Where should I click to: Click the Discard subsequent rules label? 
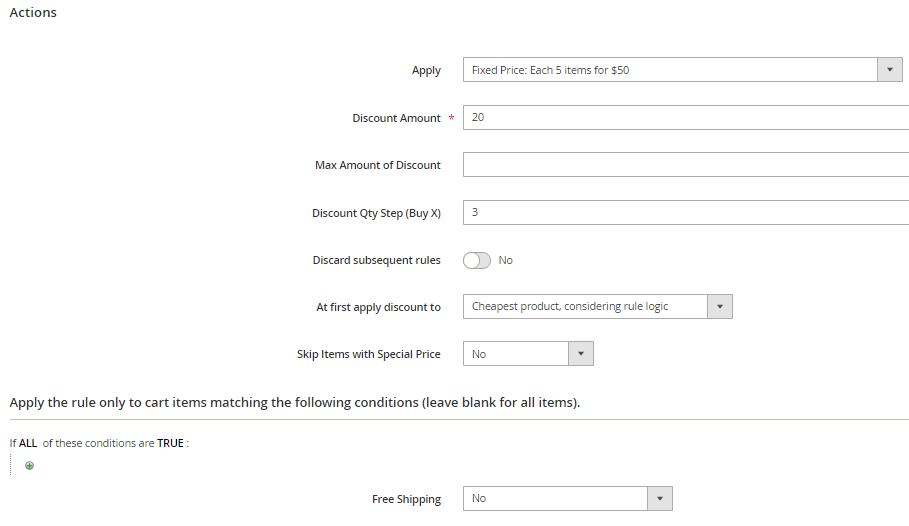[x=376, y=260]
